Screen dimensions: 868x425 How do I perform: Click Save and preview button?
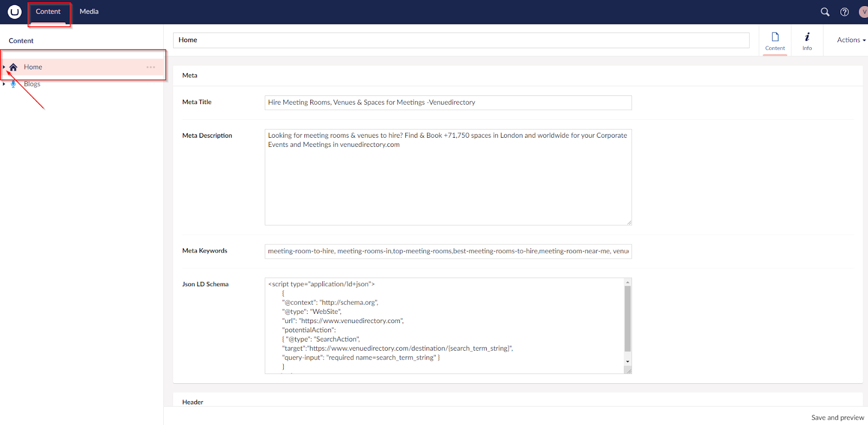[x=838, y=417]
